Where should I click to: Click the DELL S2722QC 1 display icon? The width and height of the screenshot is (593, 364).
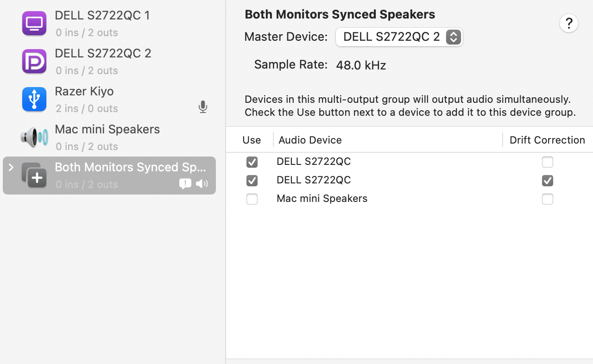coord(34,23)
